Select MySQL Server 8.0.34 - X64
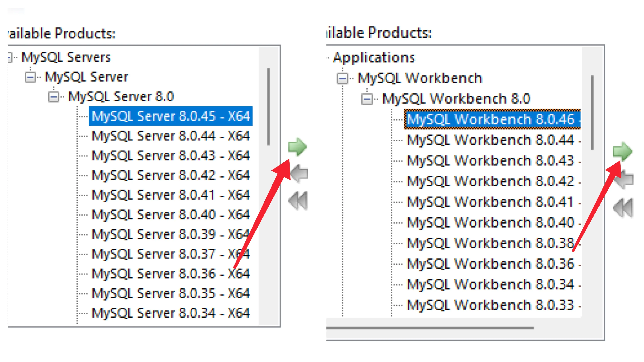This screenshot has height=362, width=644. point(171,313)
